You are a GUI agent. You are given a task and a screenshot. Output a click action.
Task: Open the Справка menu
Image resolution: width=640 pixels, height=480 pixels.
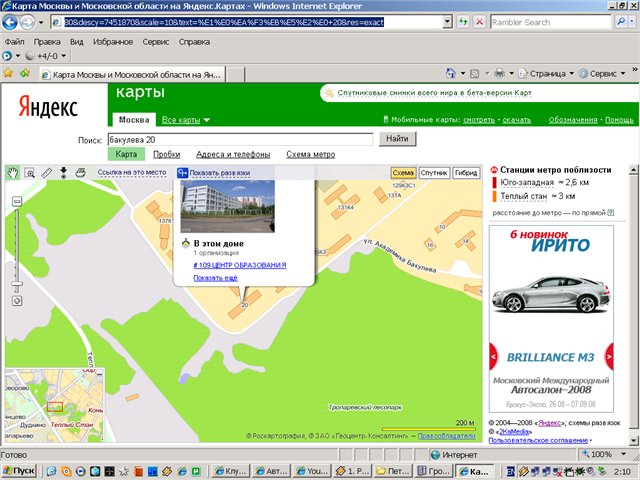point(194,42)
